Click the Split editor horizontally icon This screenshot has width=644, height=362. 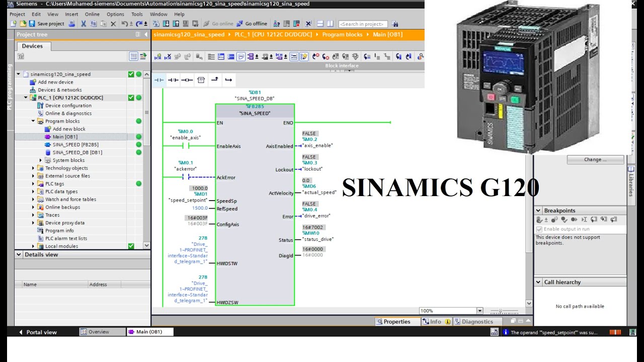[x=320, y=24]
